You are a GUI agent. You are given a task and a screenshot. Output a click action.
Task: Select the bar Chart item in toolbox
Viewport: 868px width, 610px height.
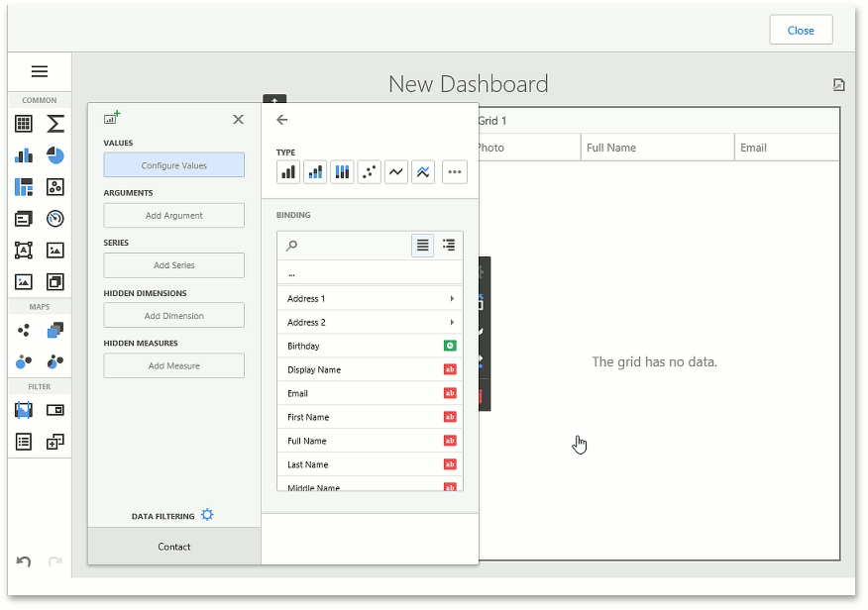point(23,155)
